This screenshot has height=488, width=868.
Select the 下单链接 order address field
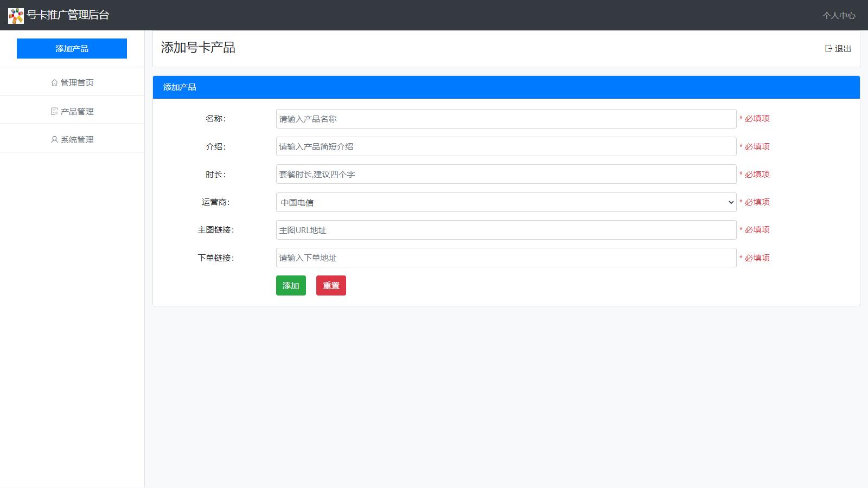[506, 258]
